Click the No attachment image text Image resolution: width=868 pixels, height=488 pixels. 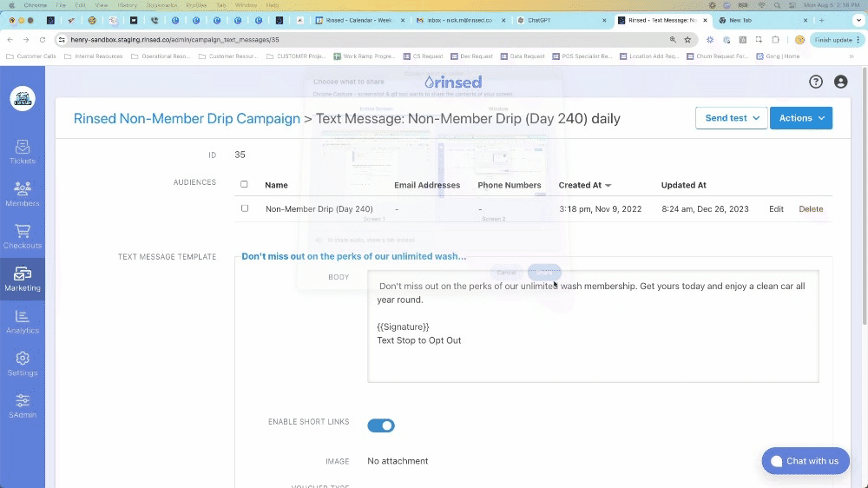pyautogui.click(x=398, y=461)
